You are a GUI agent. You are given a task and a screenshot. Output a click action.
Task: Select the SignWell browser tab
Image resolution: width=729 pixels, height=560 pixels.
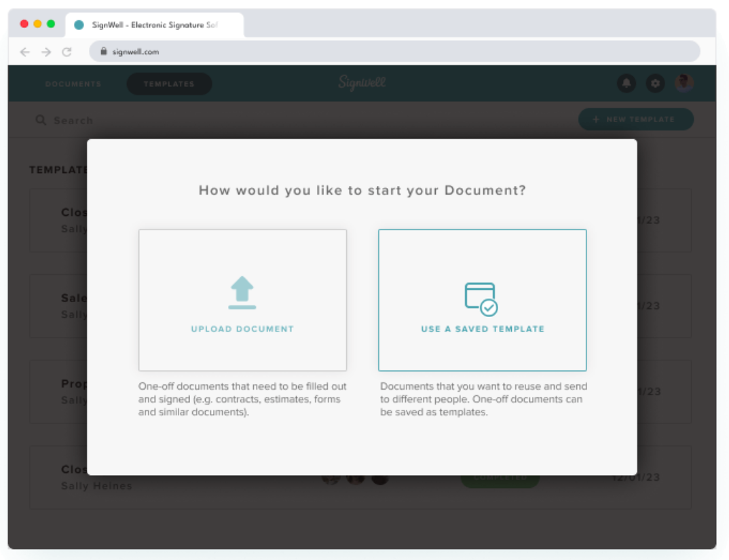pyautogui.click(x=155, y=25)
